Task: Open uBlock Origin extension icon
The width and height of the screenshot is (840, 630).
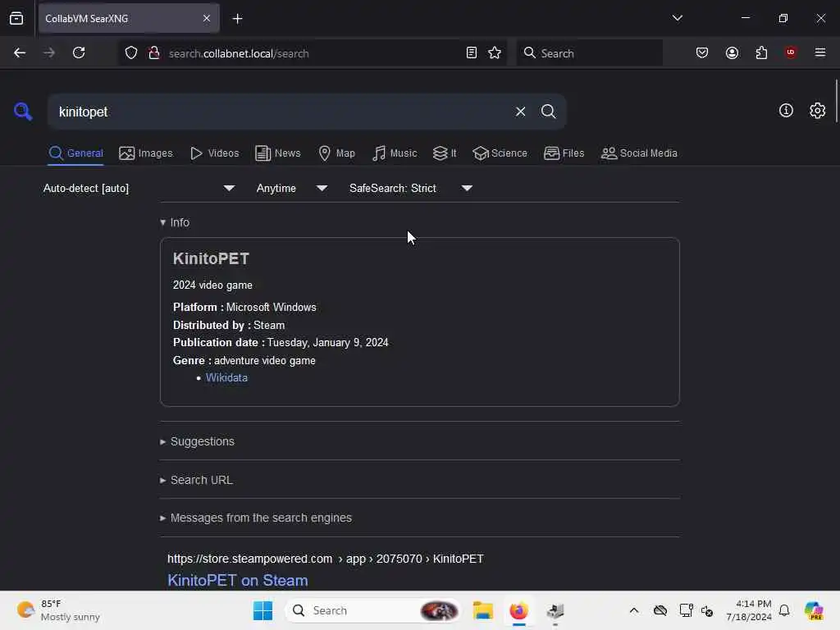Action: 791,52
